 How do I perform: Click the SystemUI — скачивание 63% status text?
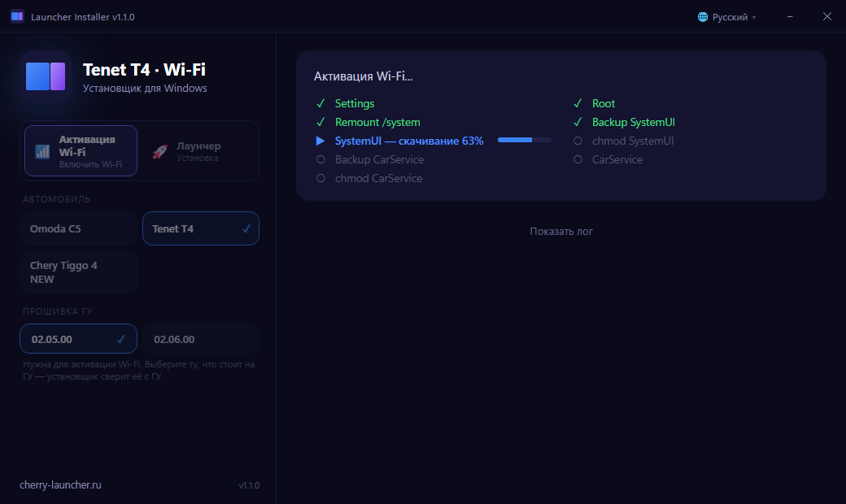pyautogui.click(x=409, y=141)
